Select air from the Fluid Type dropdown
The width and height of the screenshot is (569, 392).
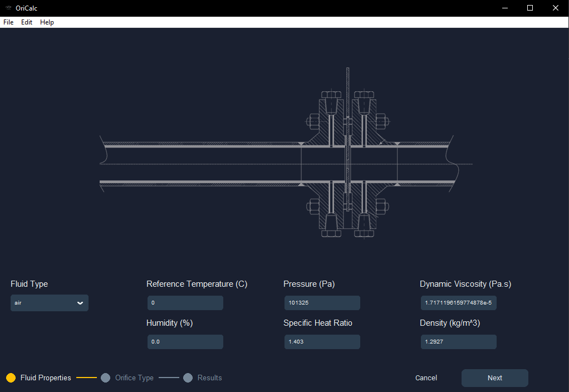click(x=49, y=302)
